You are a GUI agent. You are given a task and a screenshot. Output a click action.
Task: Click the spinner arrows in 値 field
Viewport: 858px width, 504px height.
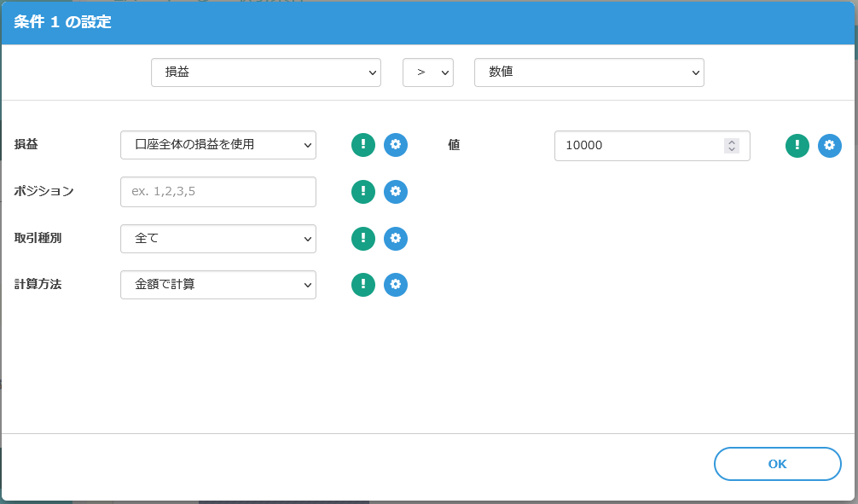732,146
